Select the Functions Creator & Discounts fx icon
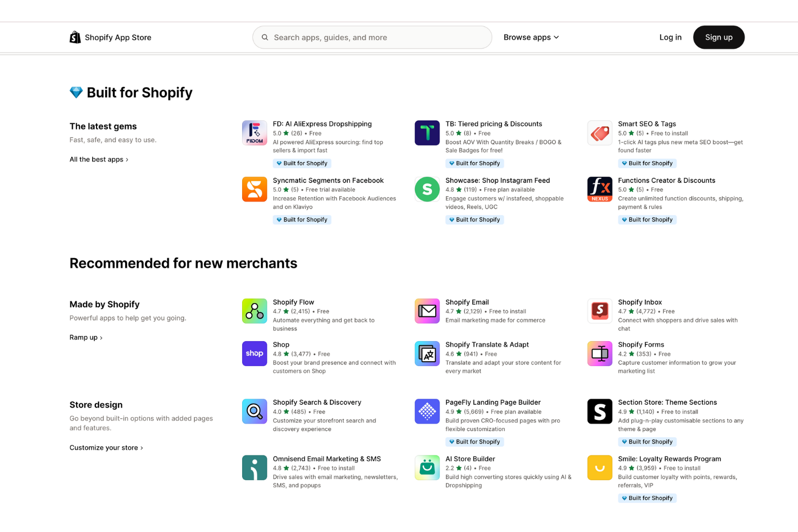798x532 pixels. click(x=599, y=189)
